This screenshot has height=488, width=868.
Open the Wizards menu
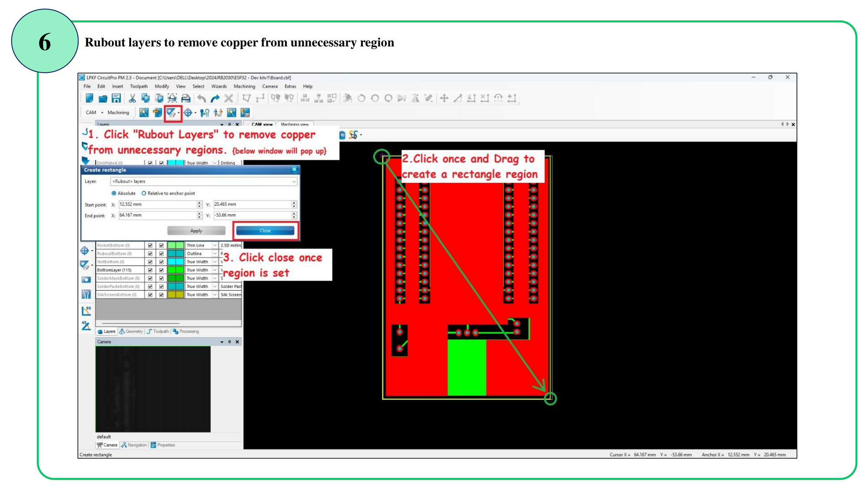tap(219, 86)
